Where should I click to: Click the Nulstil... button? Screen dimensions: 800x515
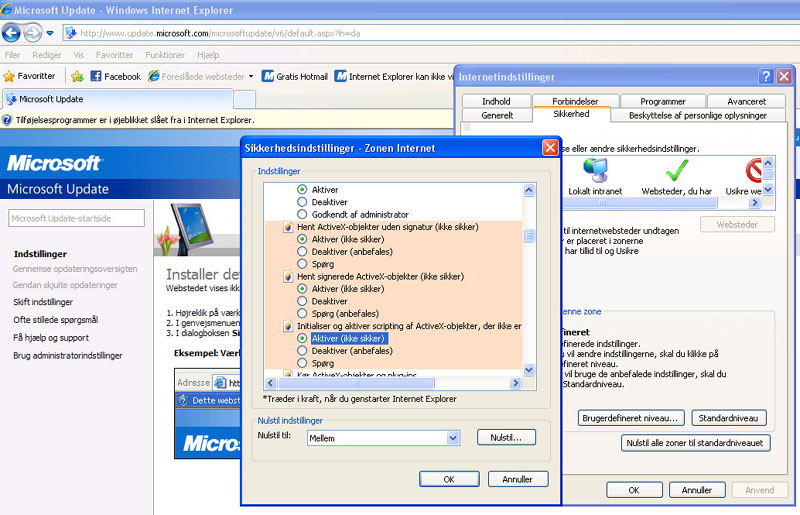tap(506, 437)
